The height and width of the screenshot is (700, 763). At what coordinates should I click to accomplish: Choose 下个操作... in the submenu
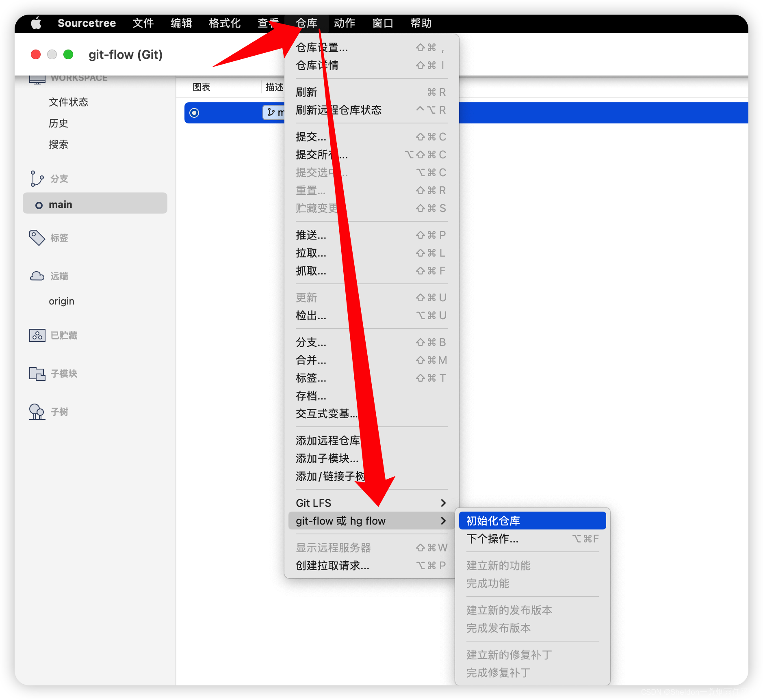[x=532, y=539]
